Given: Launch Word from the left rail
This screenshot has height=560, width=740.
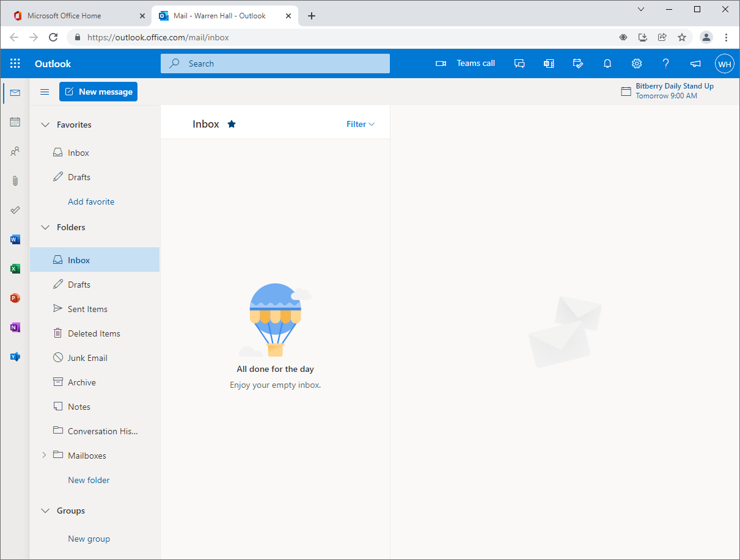Looking at the screenshot, I should (15, 239).
